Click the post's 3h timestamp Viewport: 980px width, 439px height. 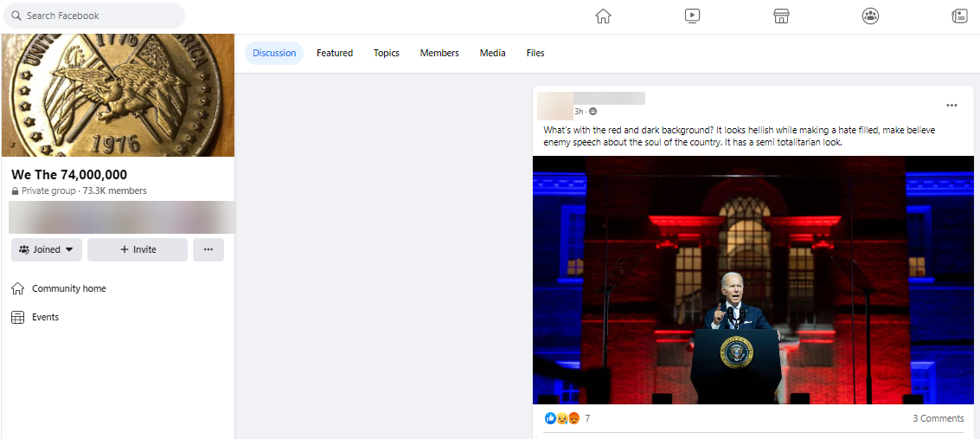pos(579,112)
